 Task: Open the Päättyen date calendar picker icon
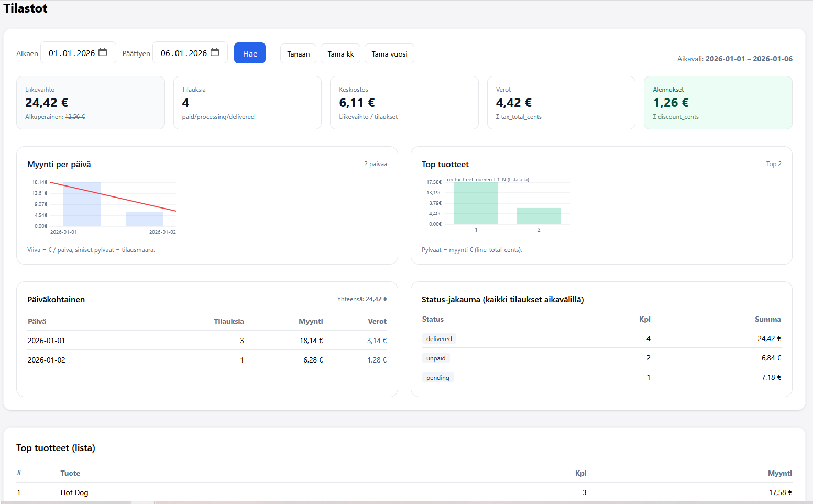[215, 52]
